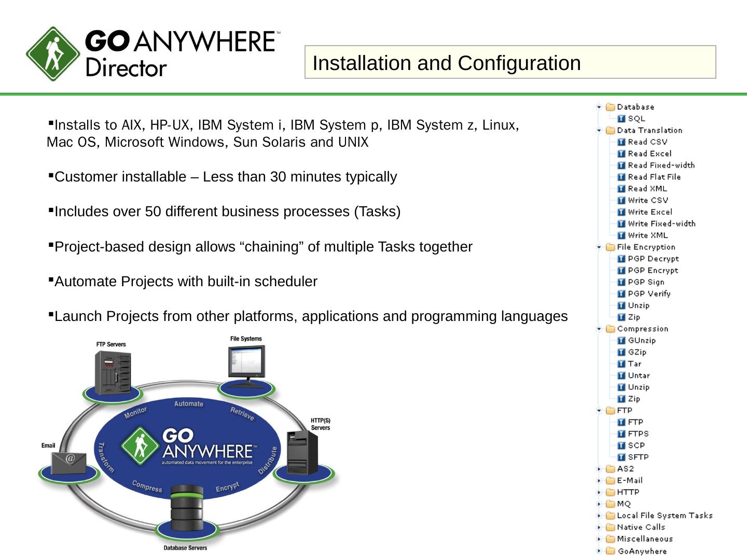This screenshot has width=747, height=560.
Task: Click the SFTP task icon
Action: click(621, 457)
